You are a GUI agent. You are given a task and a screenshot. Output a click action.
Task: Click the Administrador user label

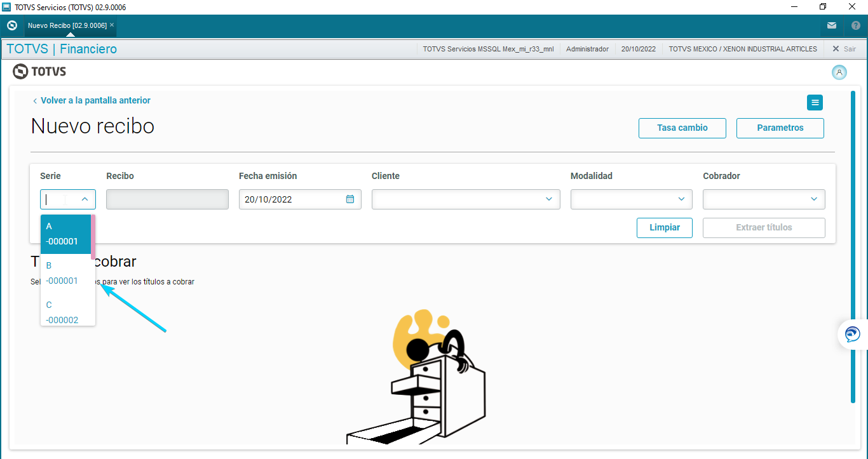587,49
